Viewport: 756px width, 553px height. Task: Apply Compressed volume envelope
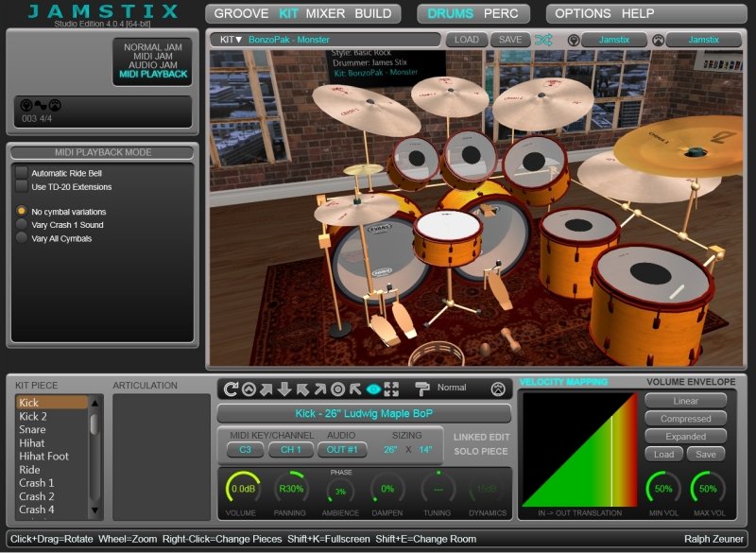(686, 419)
